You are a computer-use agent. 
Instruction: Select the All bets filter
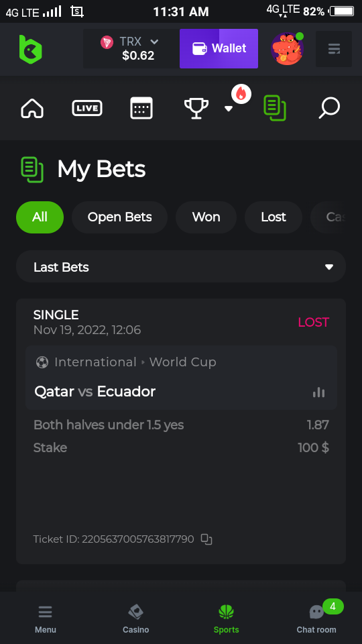[40, 217]
